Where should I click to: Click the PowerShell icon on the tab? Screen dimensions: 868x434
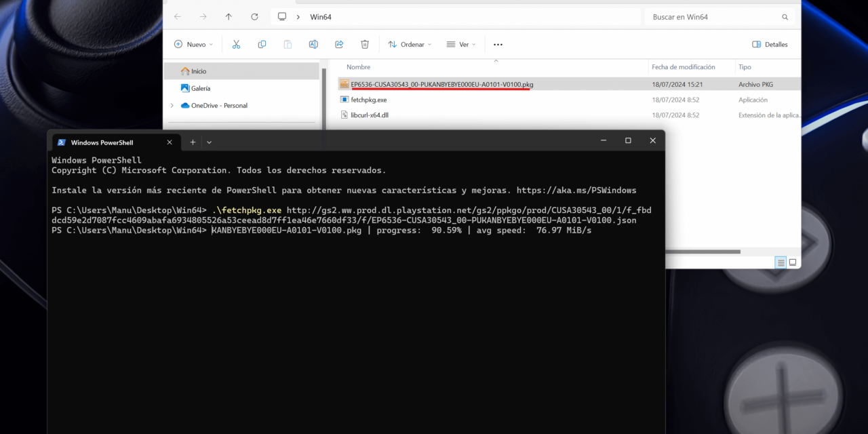click(x=61, y=142)
